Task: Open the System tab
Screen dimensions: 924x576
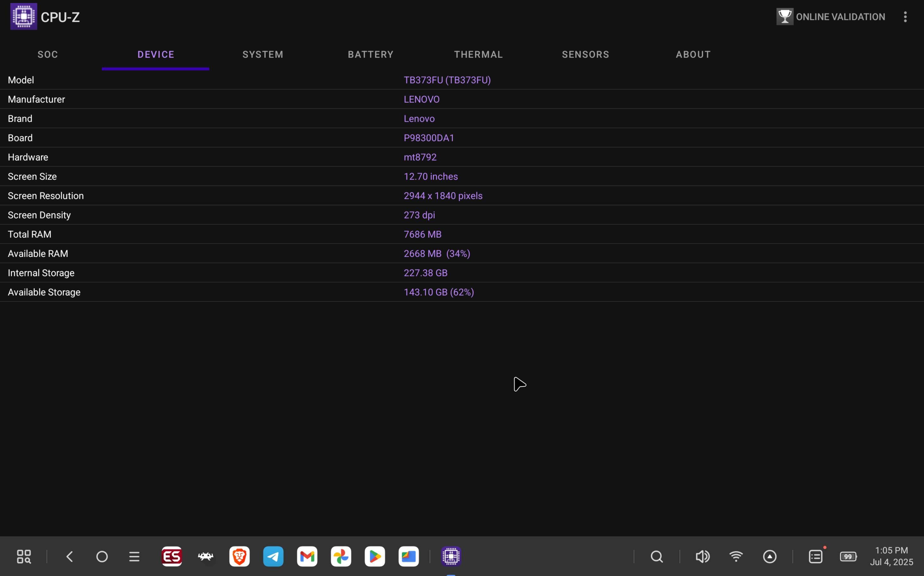Action: [x=263, y=54]
